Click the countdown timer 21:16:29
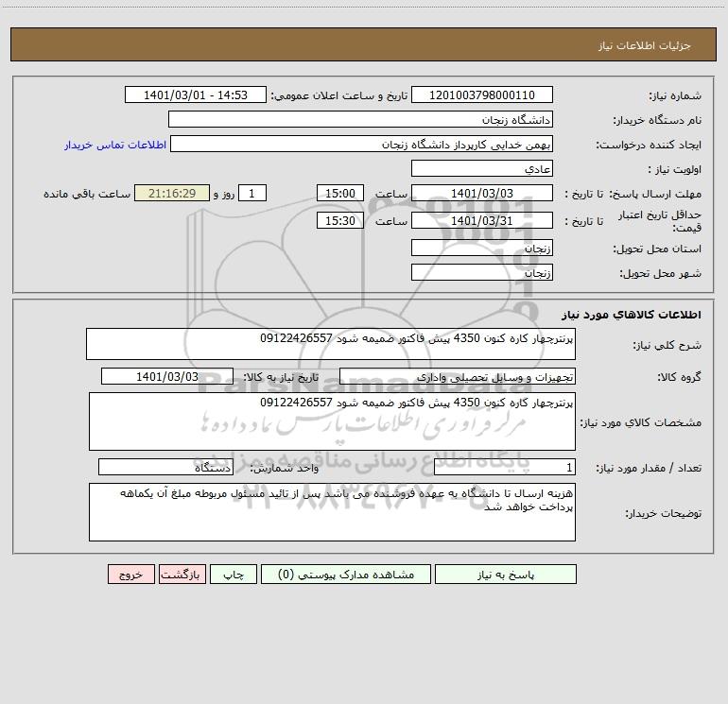728x704 pixels. tap(172, 193)
